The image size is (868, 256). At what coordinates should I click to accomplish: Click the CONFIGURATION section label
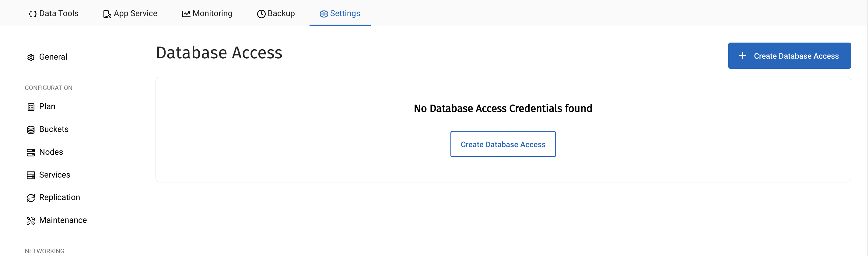click(48, 88)
